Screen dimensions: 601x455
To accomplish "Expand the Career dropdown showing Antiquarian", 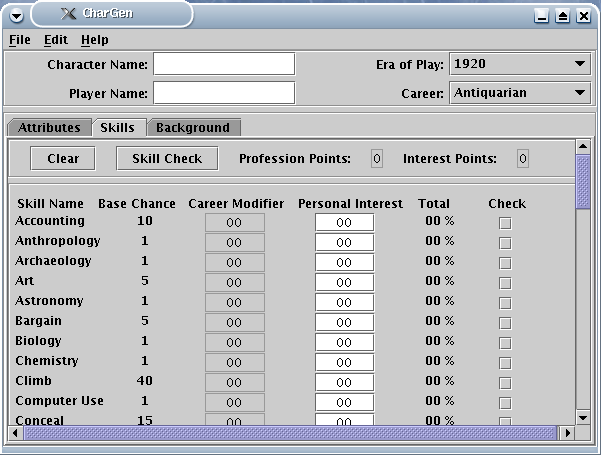I will coord(520,93).
